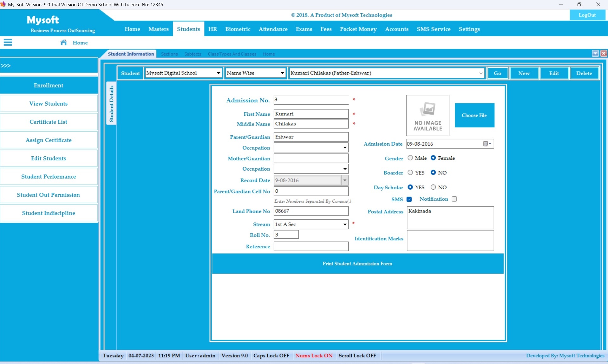This screenshot has height=364, width=608.
Task: Click the hamburger menu icon
Action: tap(8, 42)
